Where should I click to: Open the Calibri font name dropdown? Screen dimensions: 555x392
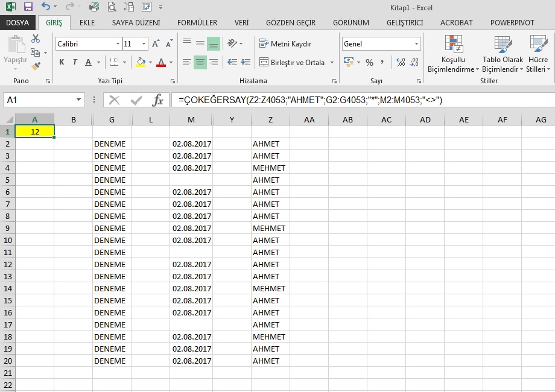[x=118, y=44]
